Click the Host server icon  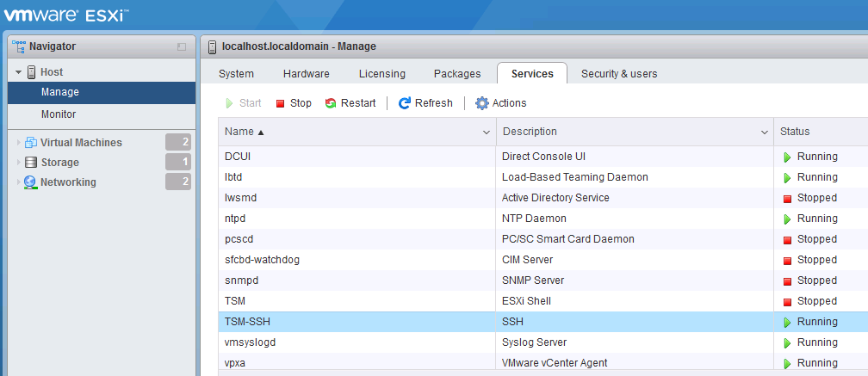point(31,72)
